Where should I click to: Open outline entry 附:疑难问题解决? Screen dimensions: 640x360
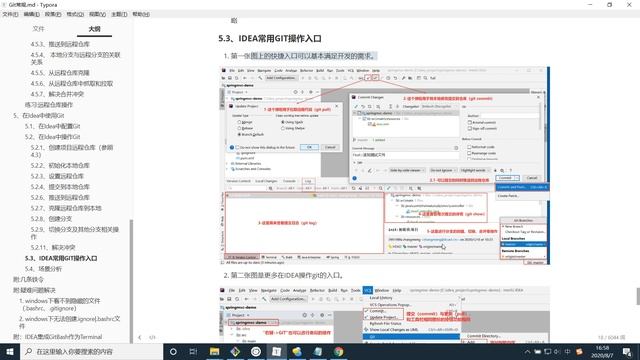tap(34, 290)
